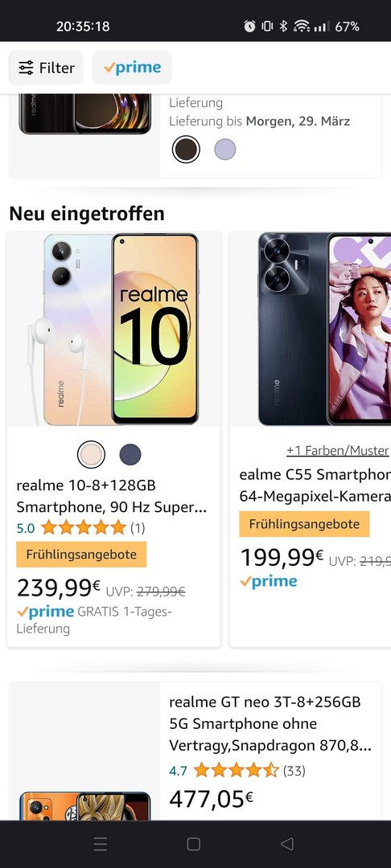Choose the beige color option for realme 10
This screenshot has width=391, height=868.
[x=91, y=454]
